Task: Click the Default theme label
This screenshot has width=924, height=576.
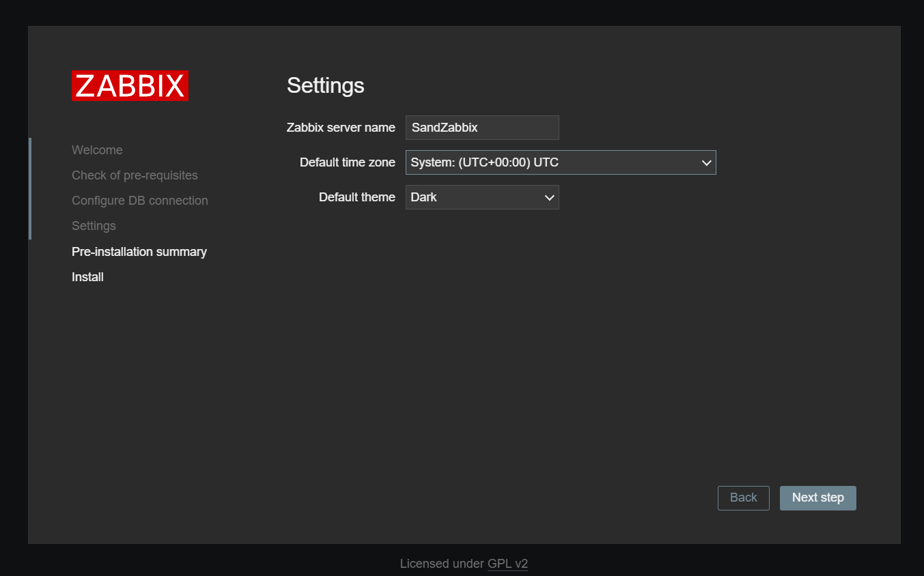Action: (x=356, y=197)
